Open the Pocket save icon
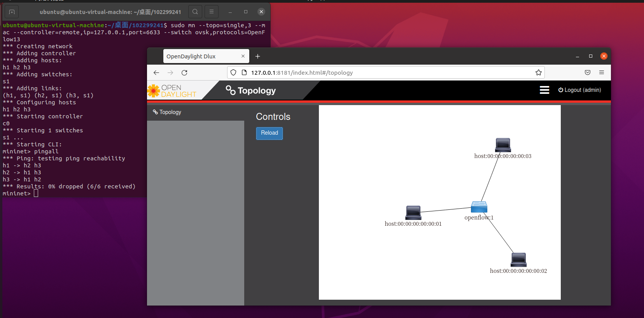644x318 pixels. (588, 72)
